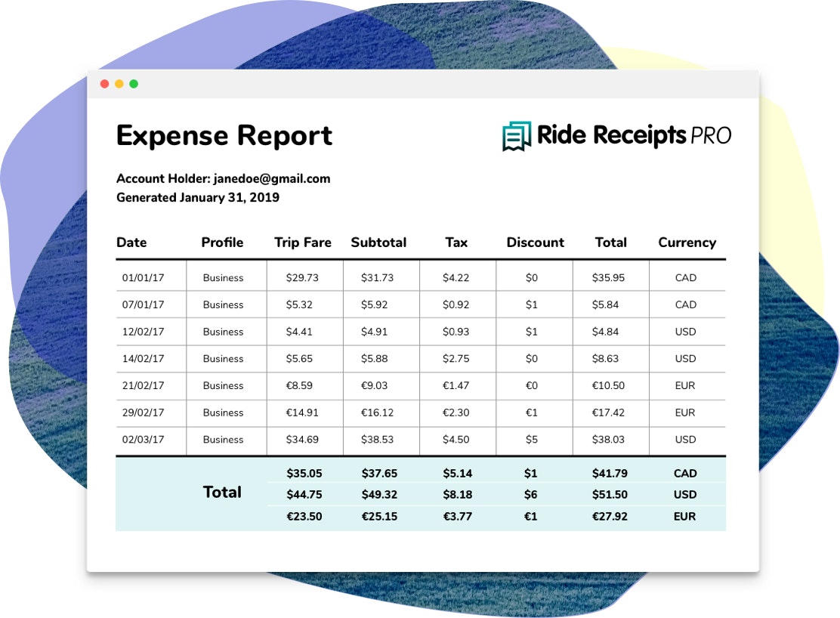
Task: Click subtotal €9.03
Action: [x=374, y=385]
